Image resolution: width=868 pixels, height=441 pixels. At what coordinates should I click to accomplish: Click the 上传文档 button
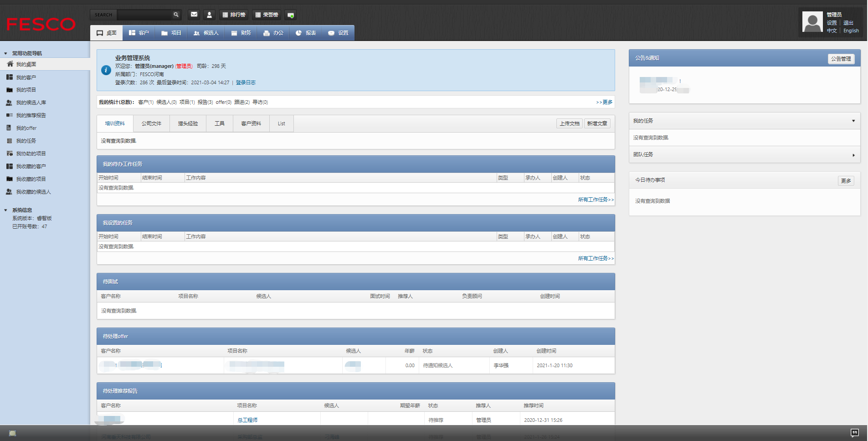click(x=569, y=123)
